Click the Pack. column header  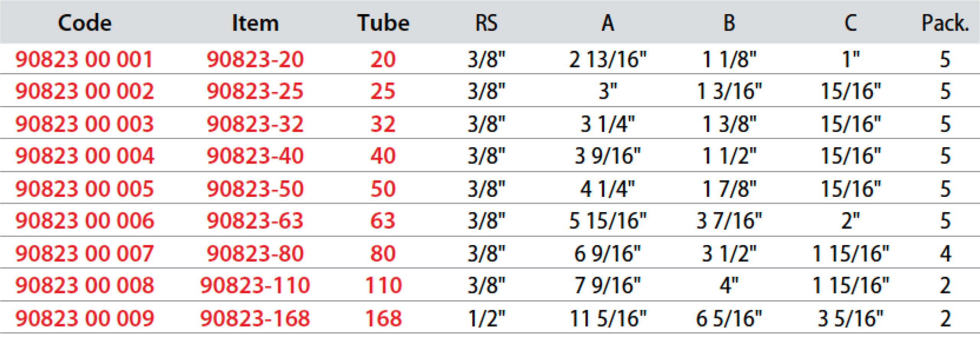point(945,23)
